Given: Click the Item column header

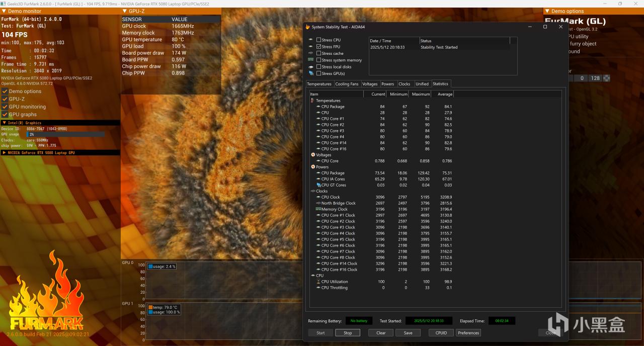Looking at the screenshot, I should click(x=336, y=94).
